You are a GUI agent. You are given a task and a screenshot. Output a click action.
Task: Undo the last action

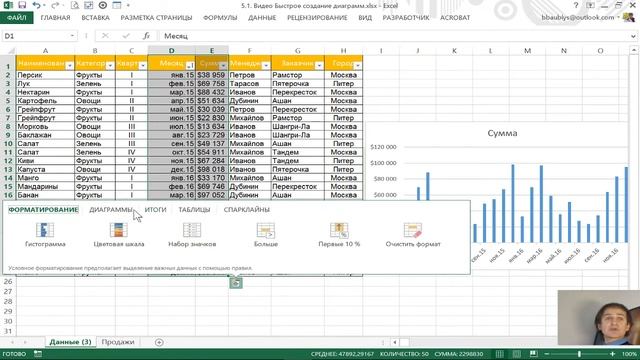pos(37,5)
